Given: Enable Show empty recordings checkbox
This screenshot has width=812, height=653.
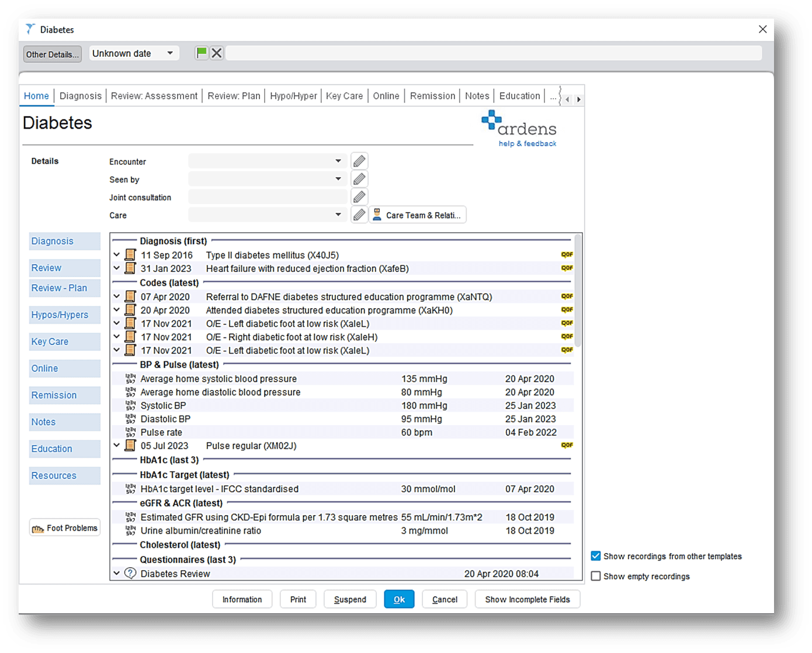Looking at the screenshot, I should [595, 576].
